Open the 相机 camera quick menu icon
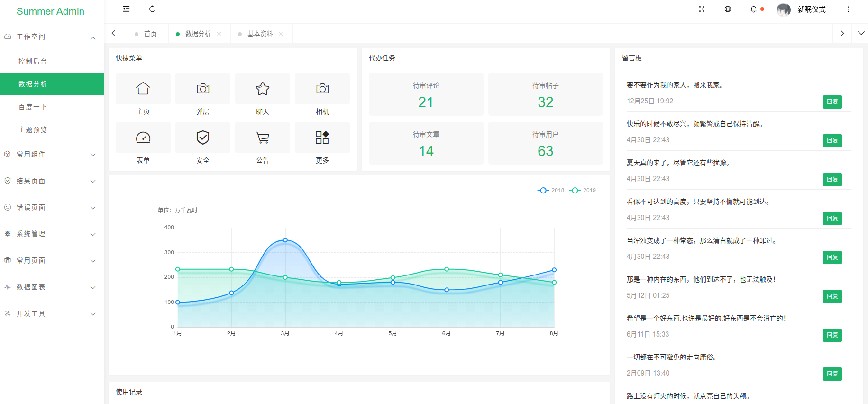 [x=322, y=89]
